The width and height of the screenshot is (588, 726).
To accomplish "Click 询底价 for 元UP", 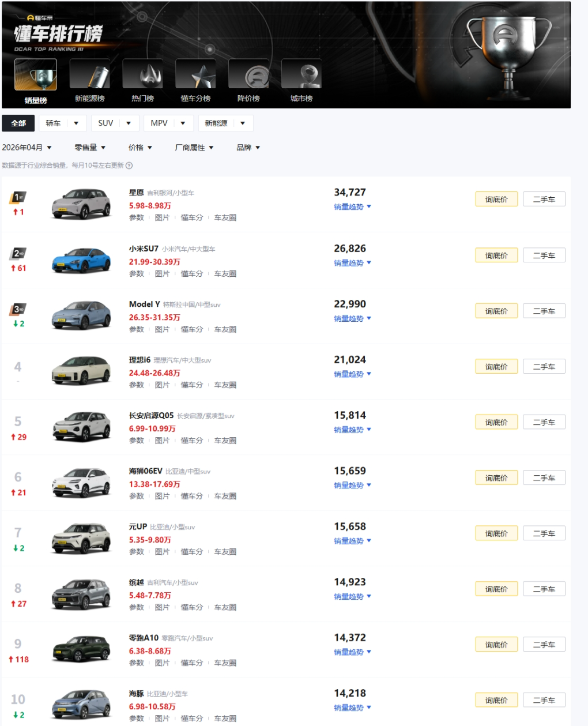I will click(496, 533).
